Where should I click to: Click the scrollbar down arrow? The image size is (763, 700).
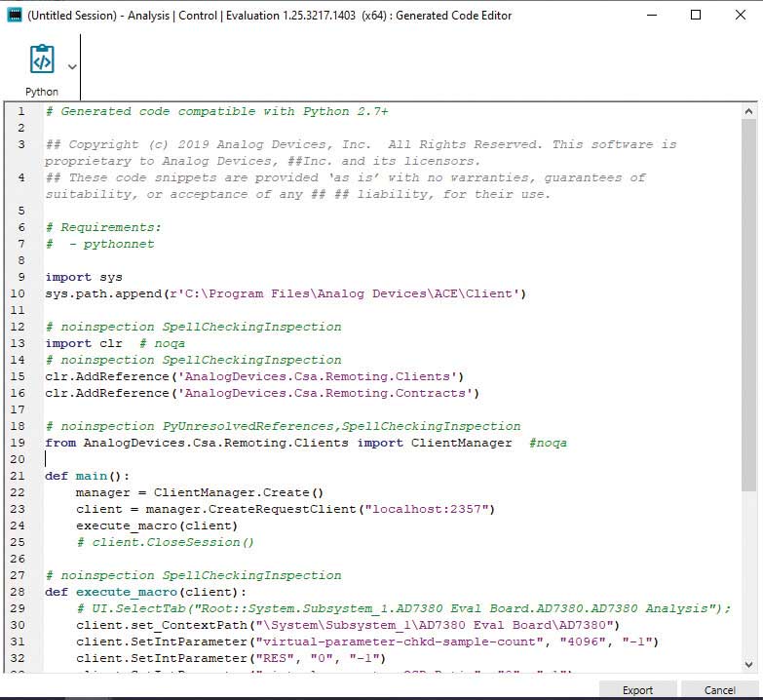(x=748, y=665)
